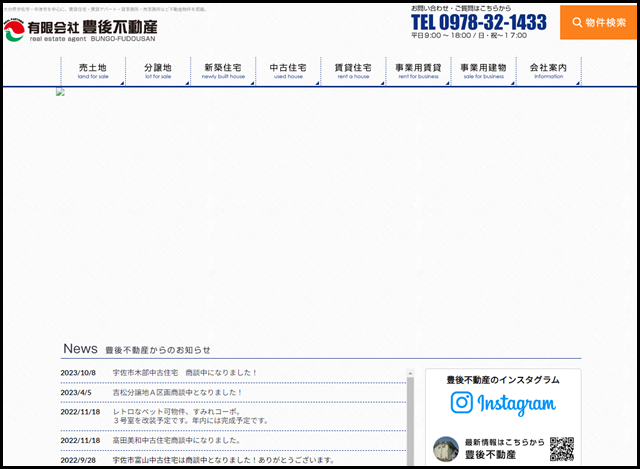The height and width of the screenshot is (469, 640).
Task: Click the お問い合わせ・ご質問はこちらから text
Action: (x=461, y=8)
